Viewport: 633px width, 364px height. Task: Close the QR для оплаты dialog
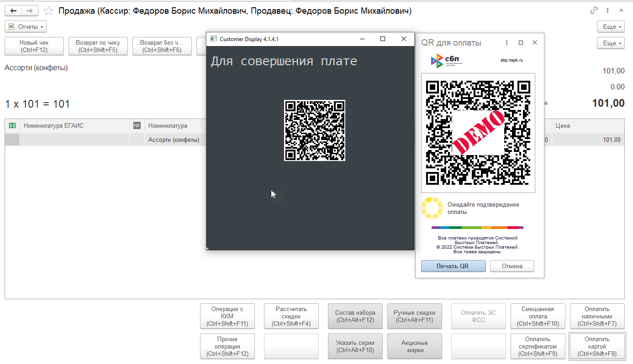(x=535, y=42)
